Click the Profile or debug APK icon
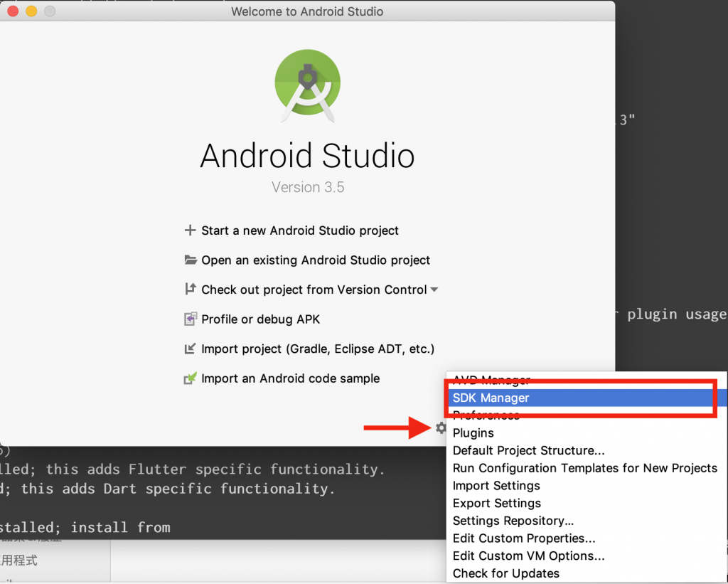Viewport: 728px width, 584px height. point(191,319)
